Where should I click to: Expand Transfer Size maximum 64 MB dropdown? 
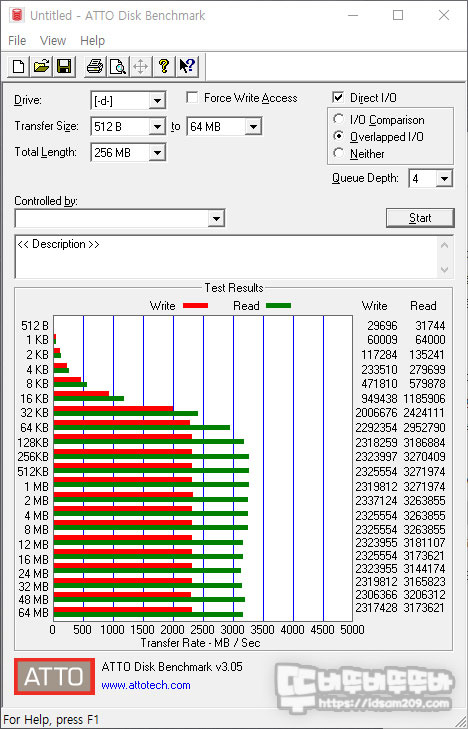tap(253, 126)
